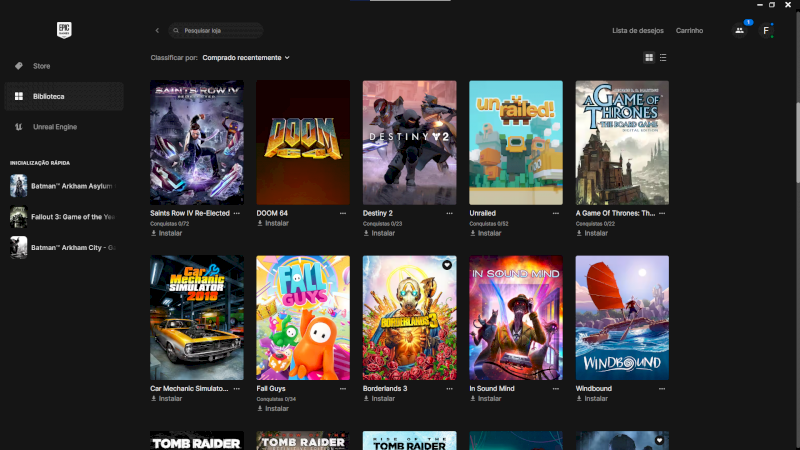Select Unreal Engine in the sidebar

pyautogui.click(x=54, y=127)
